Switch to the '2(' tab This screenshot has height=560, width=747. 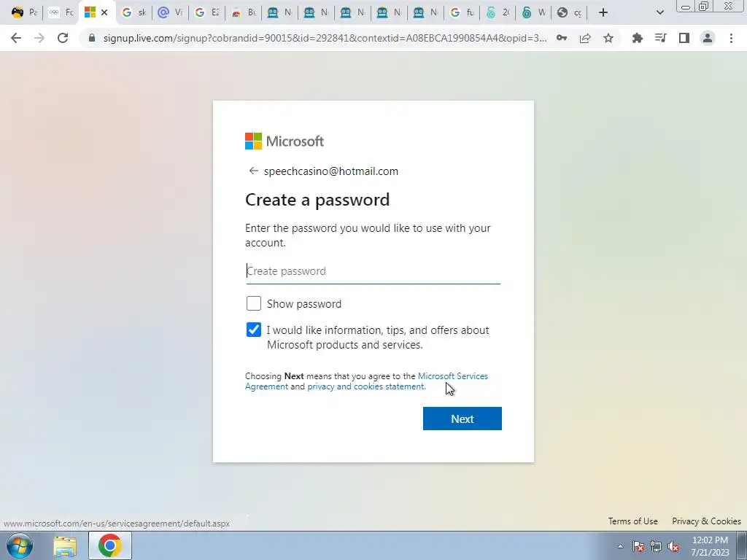point(498,12)
